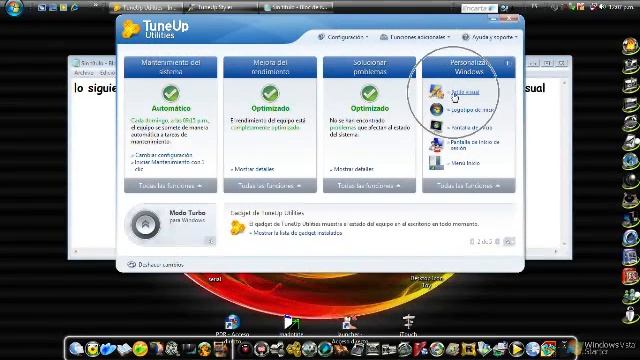Image resolution: width=640 pixels, height=360 pixels.
Task: Click the Estilo visual paintbrush icon
Action: (436, 91)
